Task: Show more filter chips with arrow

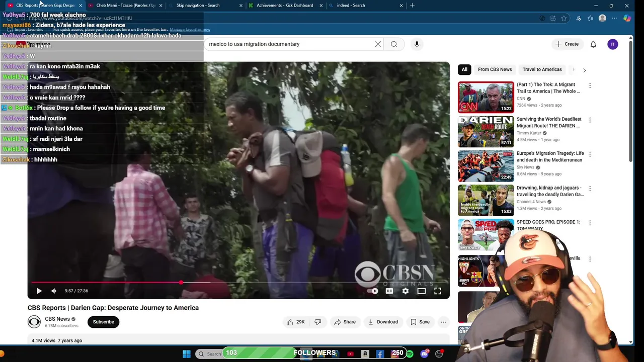Action: tap(584, 70)
